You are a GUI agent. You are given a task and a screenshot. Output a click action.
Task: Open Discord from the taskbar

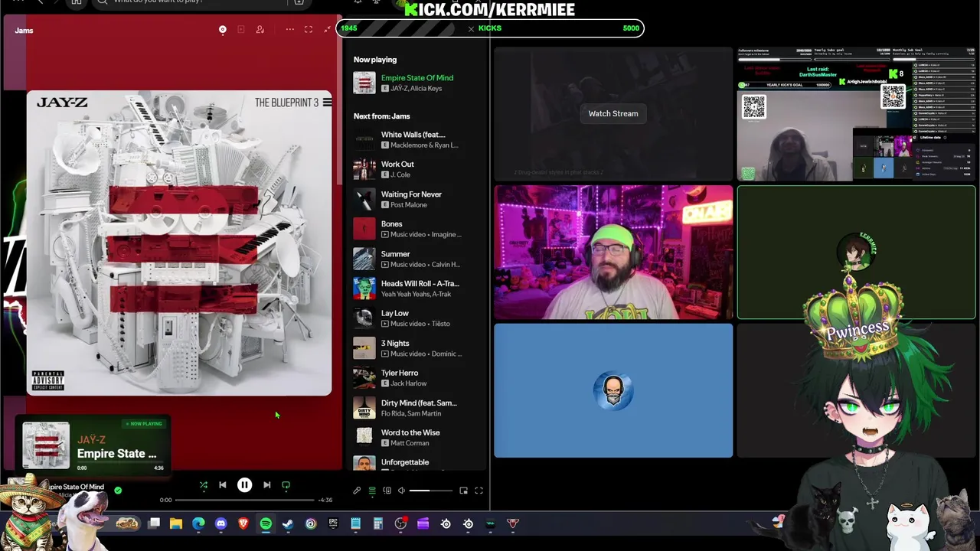pos(221,523)
